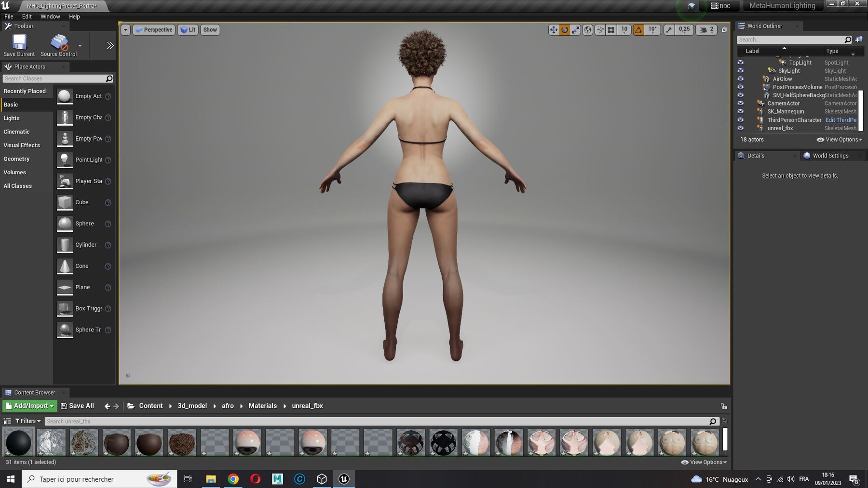This screenshot has height=488, width=868.
Task: Expand the toolbar overflow chevron
Action: tap(110, 45)
